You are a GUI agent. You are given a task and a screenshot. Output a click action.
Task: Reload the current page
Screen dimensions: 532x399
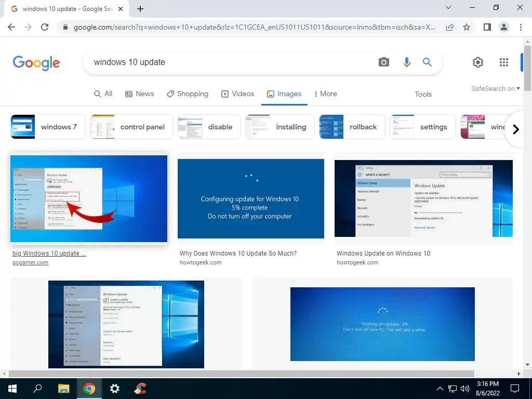(45, 27)
